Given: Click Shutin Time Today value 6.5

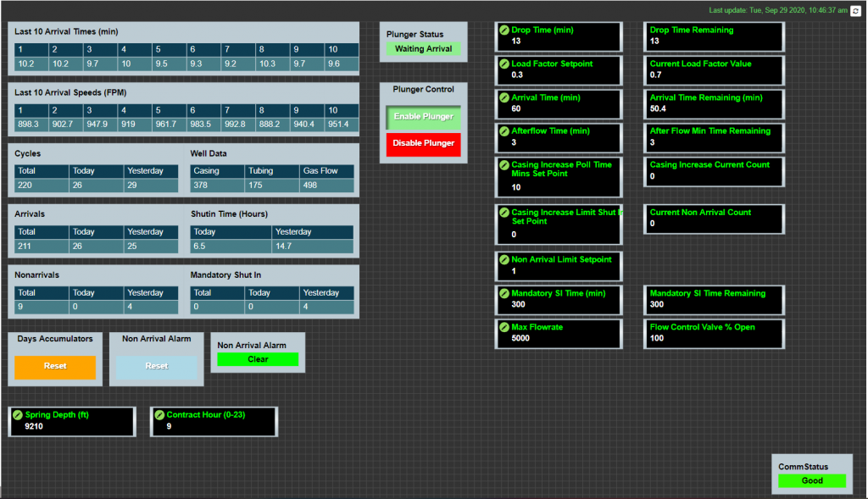Looking at the screenshot, I should pos(231,247).
